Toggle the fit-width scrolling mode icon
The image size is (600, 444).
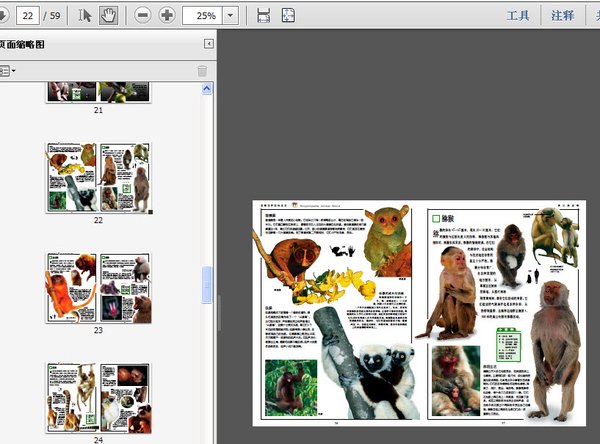(263, 15)
